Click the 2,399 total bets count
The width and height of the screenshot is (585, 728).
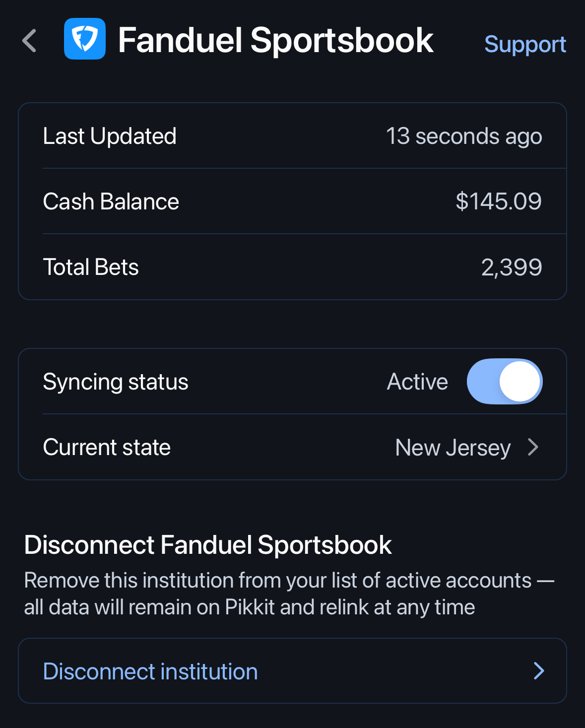[511, 267]
